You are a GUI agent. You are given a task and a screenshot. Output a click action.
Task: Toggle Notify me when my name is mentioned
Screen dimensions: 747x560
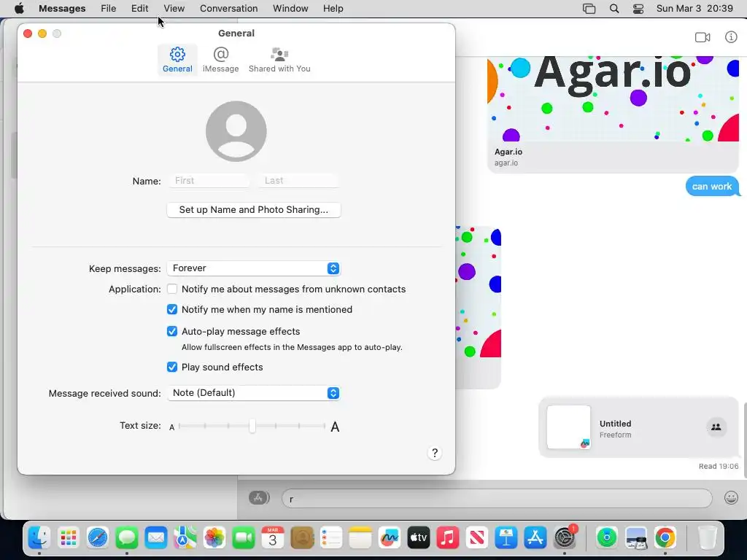pyautogui.click(x=172, y=309)
